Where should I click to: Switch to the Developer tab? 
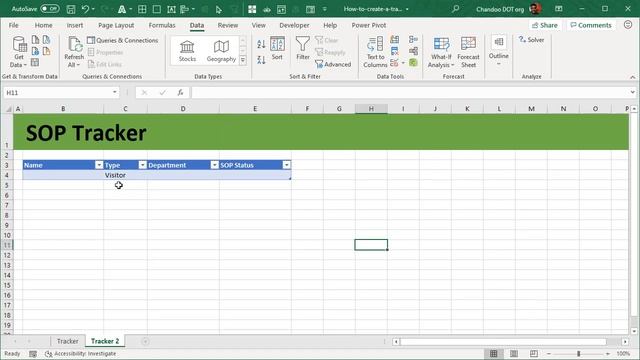294,25
